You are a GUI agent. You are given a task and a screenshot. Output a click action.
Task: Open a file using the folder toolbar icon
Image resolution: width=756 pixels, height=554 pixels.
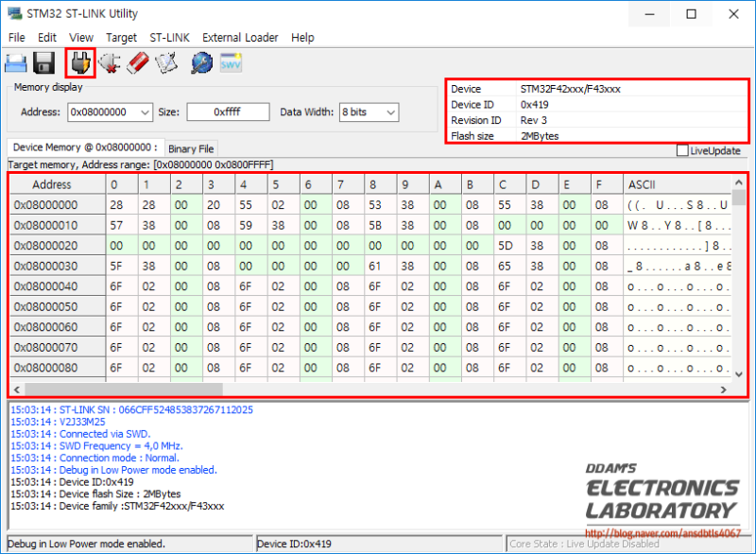[15, 62]
